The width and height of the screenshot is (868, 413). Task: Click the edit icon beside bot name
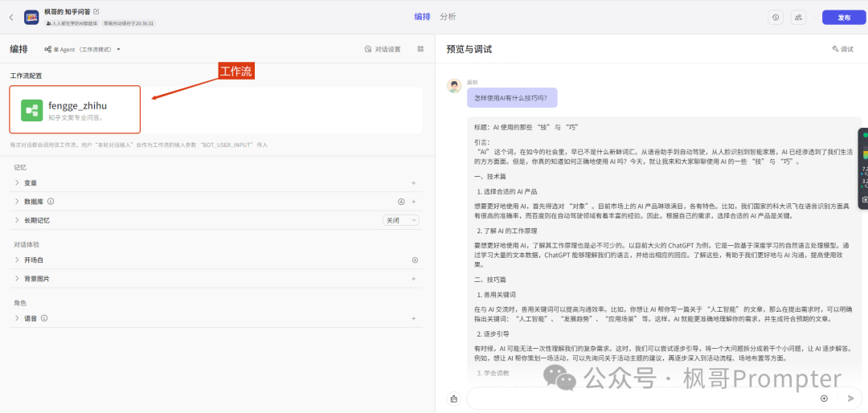pos(96,11)
